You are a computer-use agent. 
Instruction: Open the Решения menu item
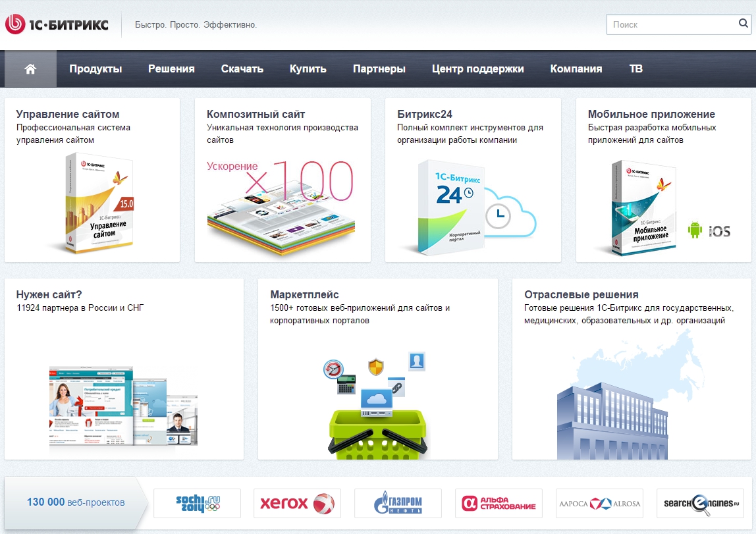tap(171, 68)
